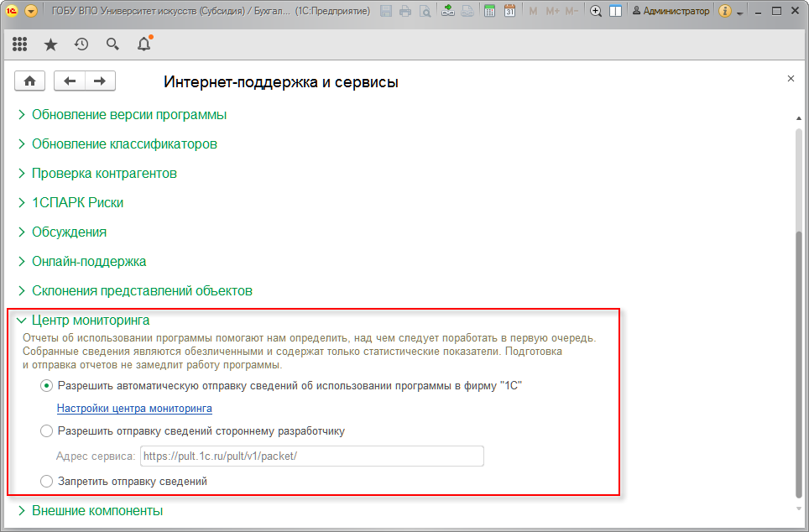Image resolution: width=809 pixels, height=532 pixels.
Task: Expand Проверка контрагентов section
Action: 104,174
